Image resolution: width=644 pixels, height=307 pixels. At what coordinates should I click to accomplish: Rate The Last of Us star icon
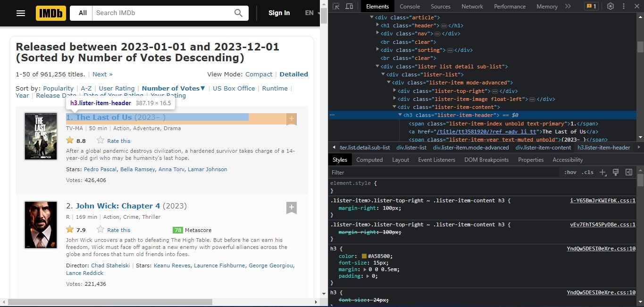(x=100, y=141)
